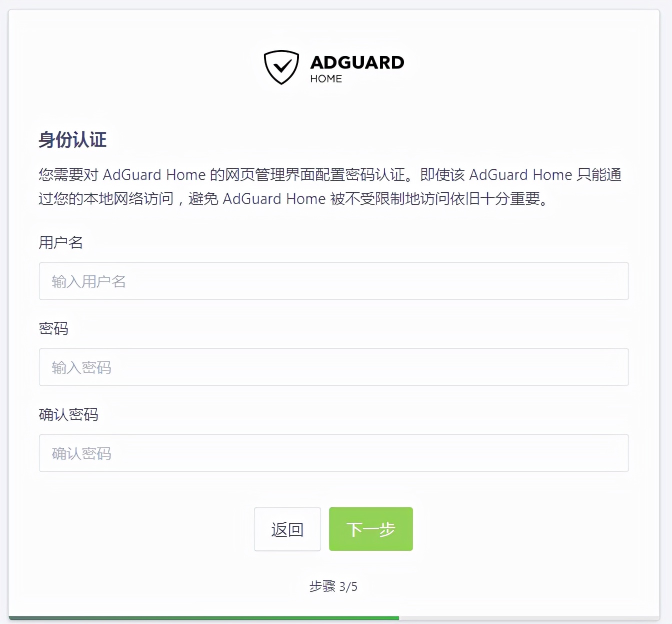This screenshot has width=672, height=624.
Task: Go back with the 返回 button
Action: [x=287, y=529]
